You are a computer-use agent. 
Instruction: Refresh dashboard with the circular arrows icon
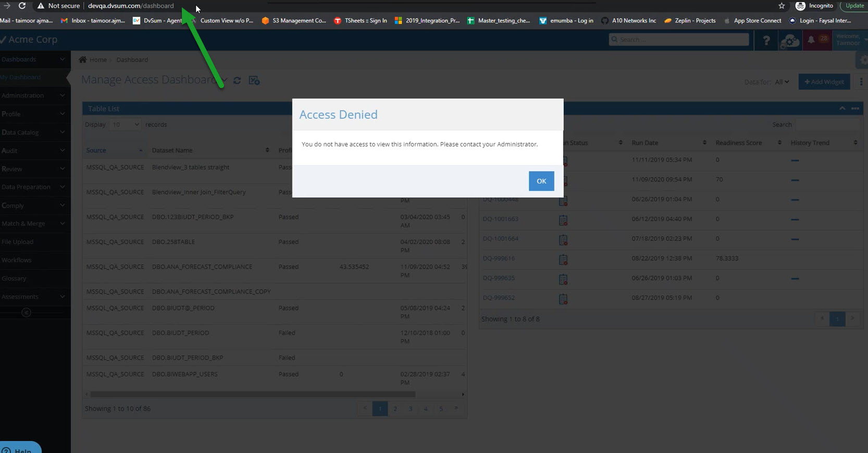pos(237,80)
